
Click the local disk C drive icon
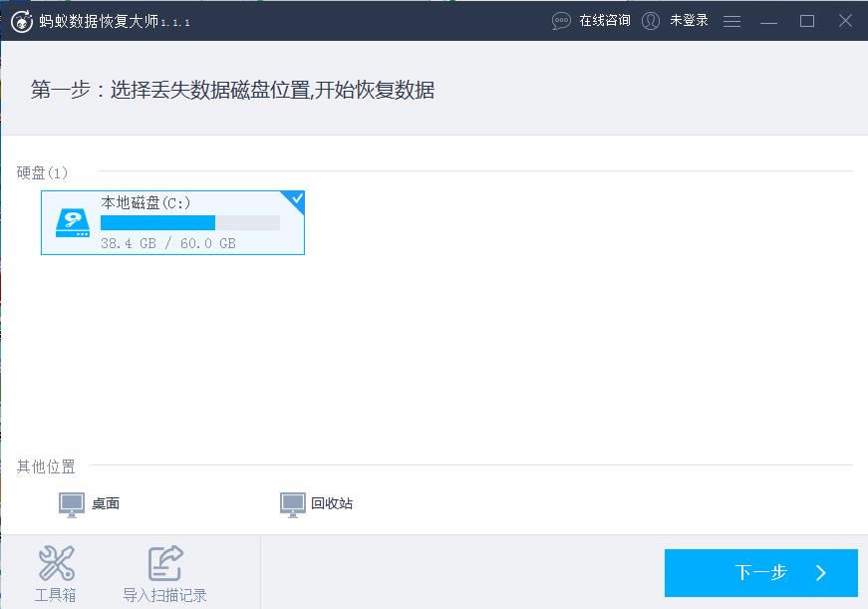(x=73, y=223)
